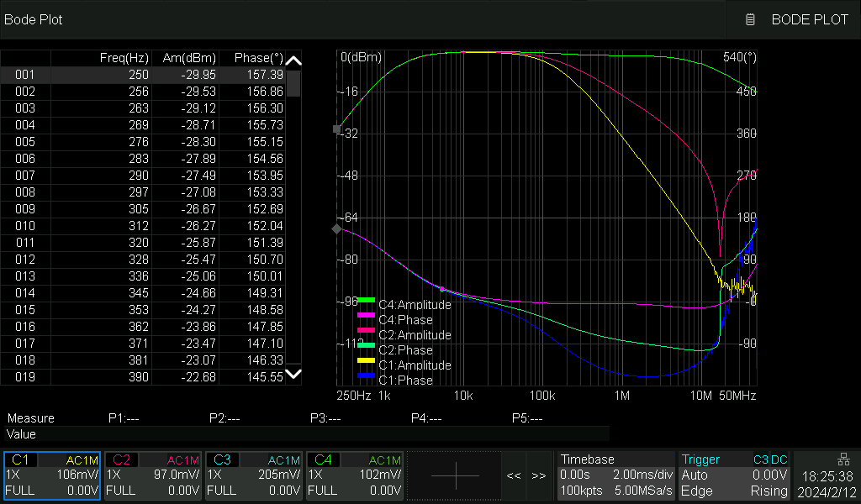
Task: Select table row 019
Action: tap(143, 377)
